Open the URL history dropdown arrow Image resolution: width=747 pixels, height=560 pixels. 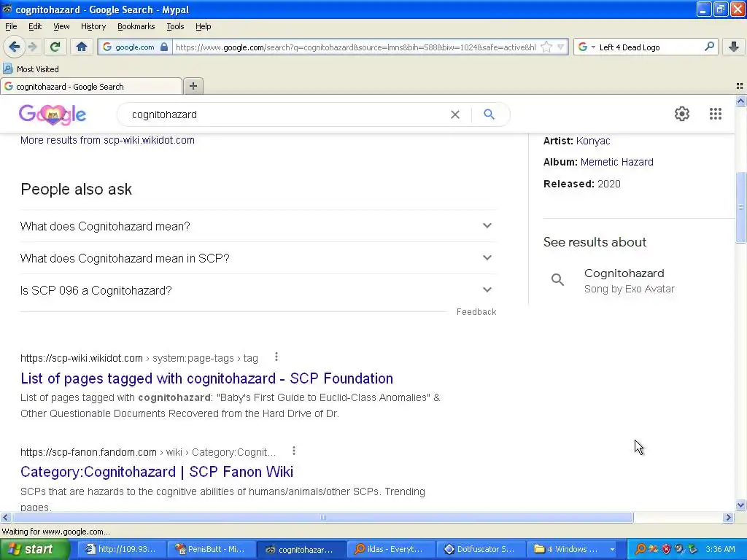click(561, 47)
